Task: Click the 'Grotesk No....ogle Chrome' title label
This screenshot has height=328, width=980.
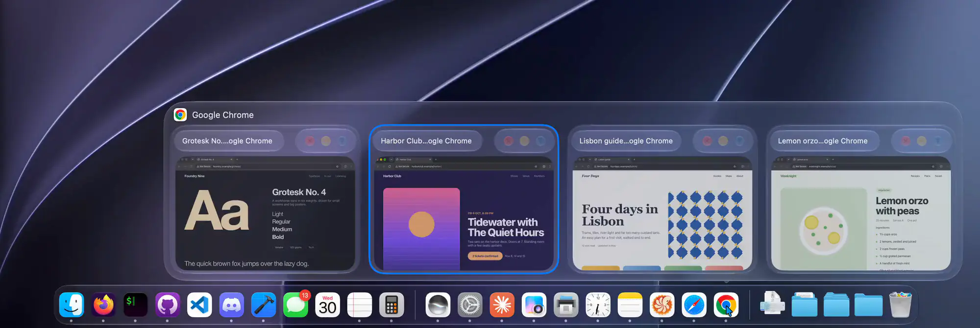Action: pyautogui.click(x=227, y=141)
